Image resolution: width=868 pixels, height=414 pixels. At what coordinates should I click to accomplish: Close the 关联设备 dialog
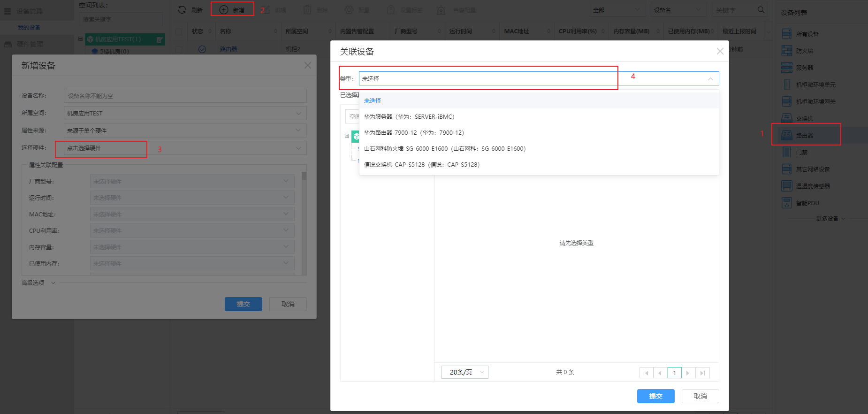(x=720, y=51)
